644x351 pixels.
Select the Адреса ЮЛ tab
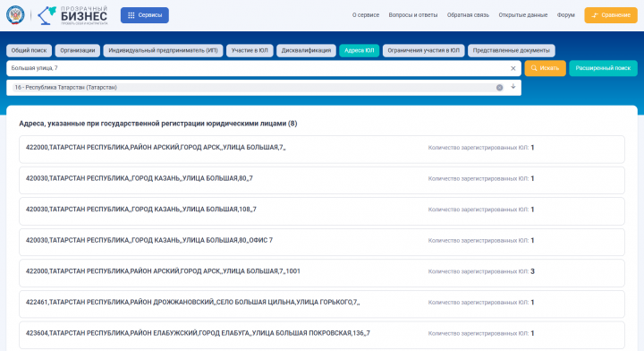click(x=359, y=50)
